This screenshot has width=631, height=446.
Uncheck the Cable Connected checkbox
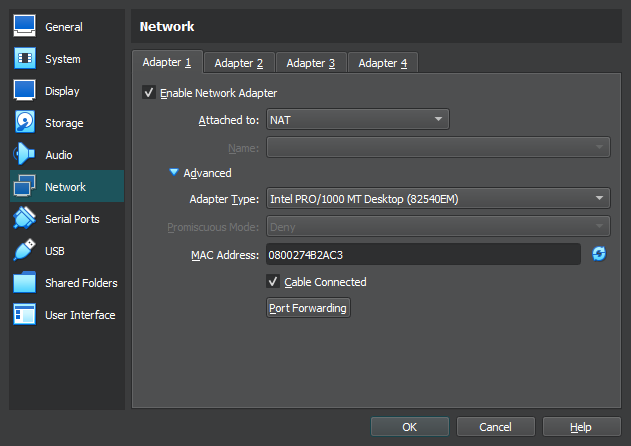[x=273, y=282]
